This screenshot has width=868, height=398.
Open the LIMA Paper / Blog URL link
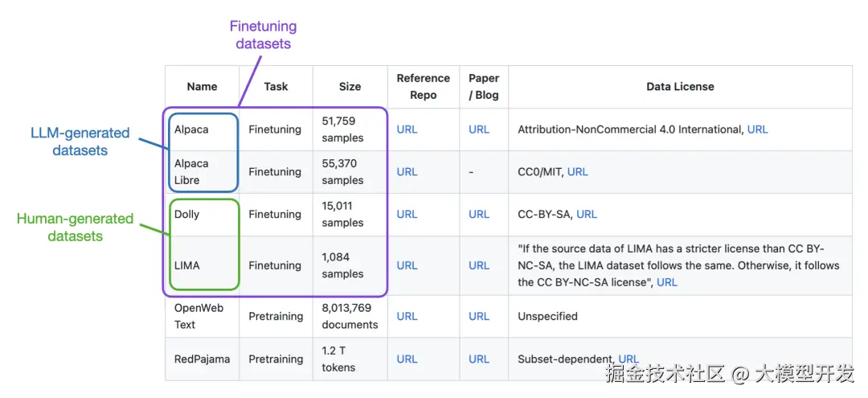[479, 265]
